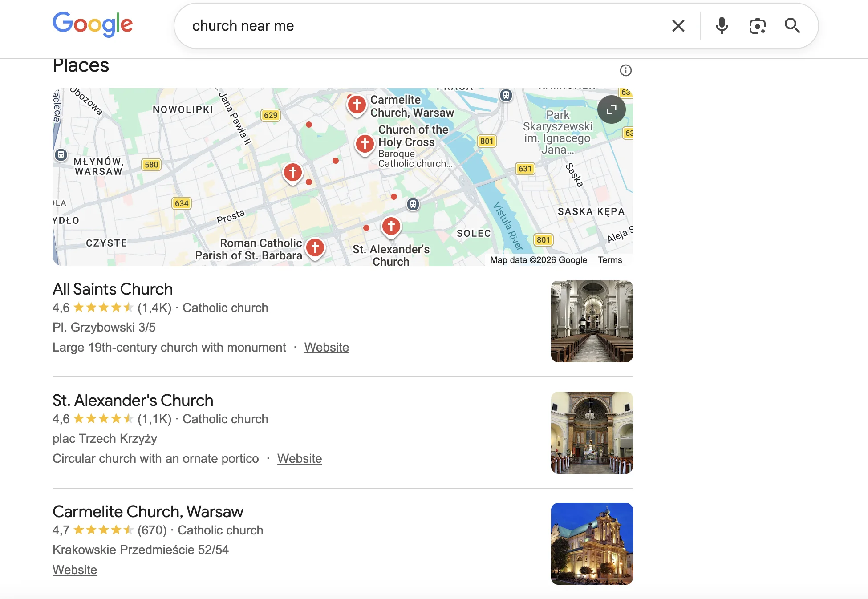
Task: Click transit station icon near Młynów
Action: (61, 155)
